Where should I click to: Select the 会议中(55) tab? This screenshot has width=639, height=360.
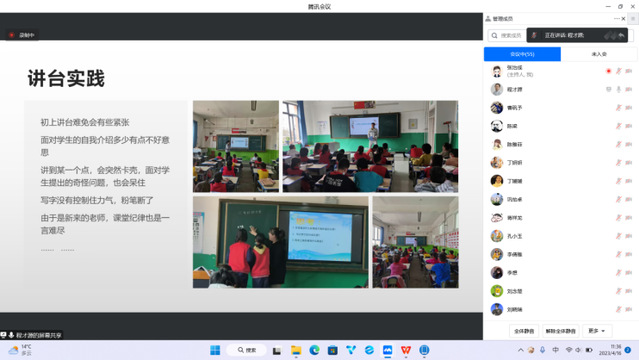pos(522,54)
